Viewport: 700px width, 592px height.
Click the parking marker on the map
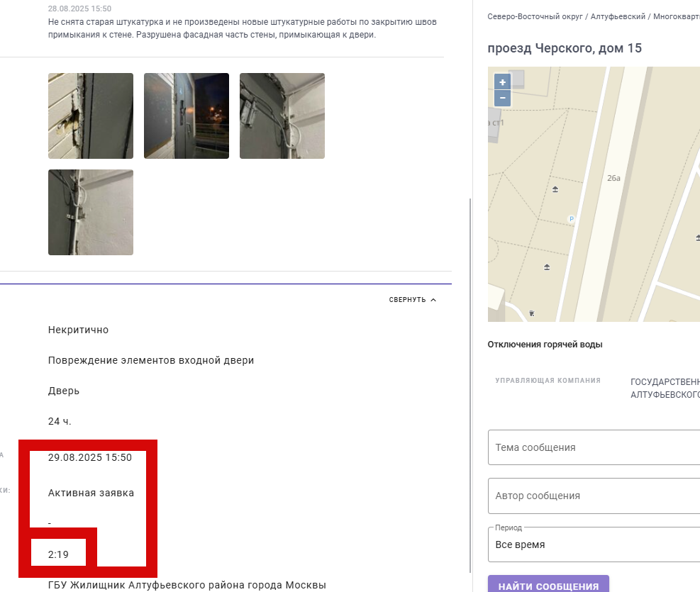(x=571, y=218)
